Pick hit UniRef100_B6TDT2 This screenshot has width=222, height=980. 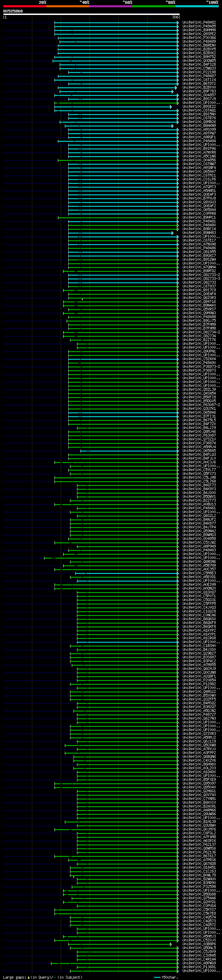(x=199, y=84)
